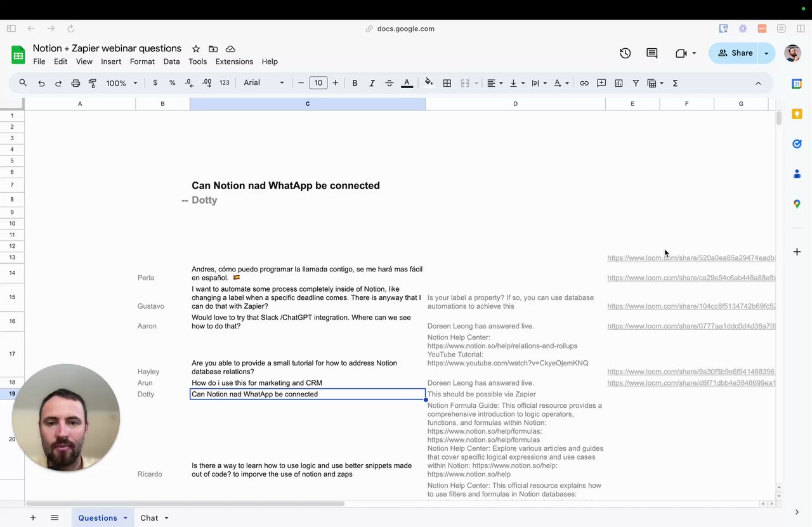Click the redo arrow in toolbar

coord(58,83)
